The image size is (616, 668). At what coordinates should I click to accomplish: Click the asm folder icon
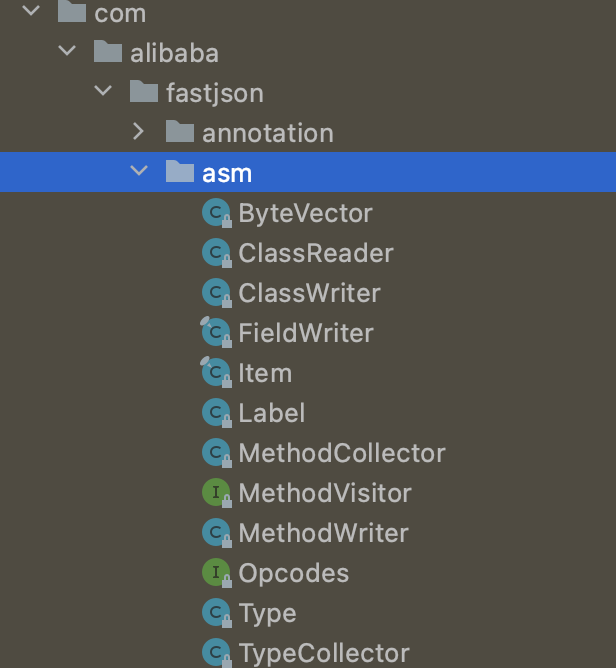coord(180,172)
